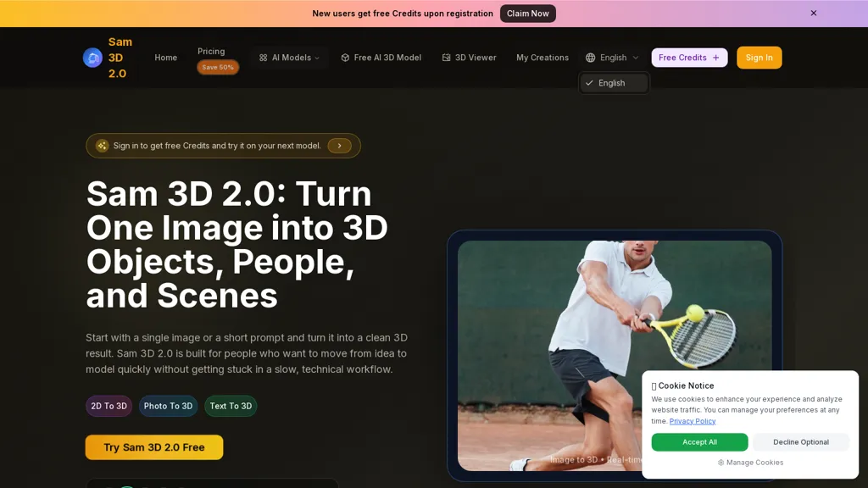Click the Sign In button
Viewport: 868px width, 488px height.
click(759, 58)
